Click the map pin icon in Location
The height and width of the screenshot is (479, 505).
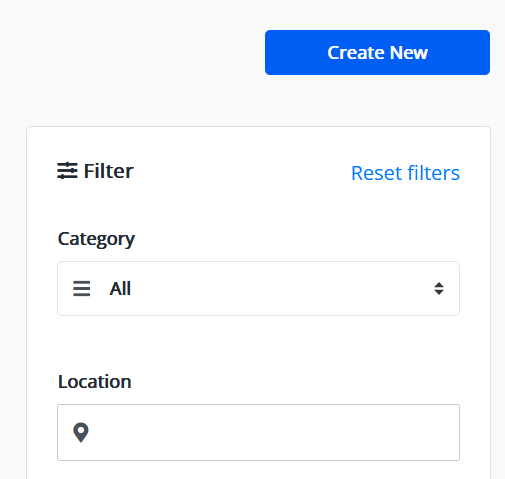pyautogui.click(x=81, y=432)
